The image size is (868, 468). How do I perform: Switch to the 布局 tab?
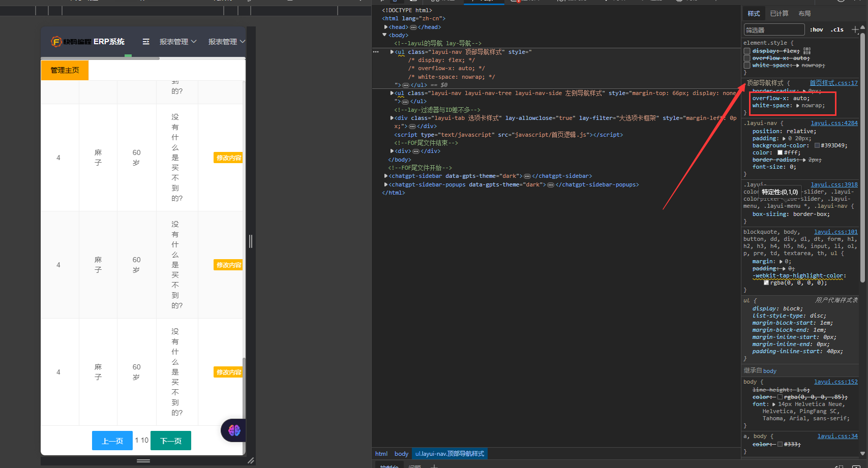point(804,14)
